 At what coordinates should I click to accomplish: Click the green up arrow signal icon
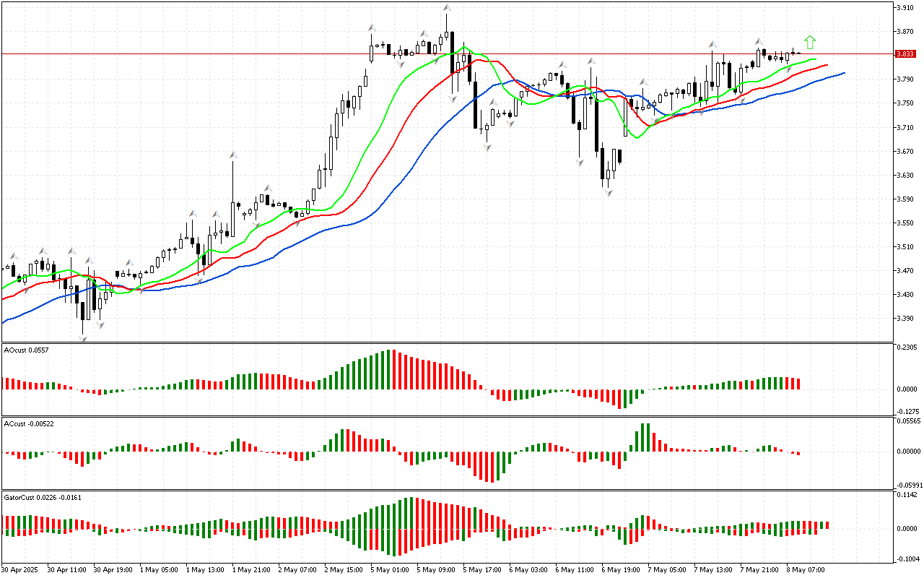(x=810, y=42)
